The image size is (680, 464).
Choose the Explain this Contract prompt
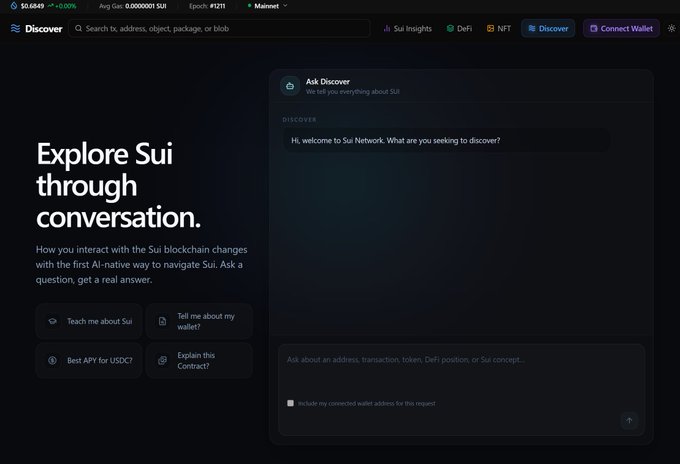[x=199, y=360]
